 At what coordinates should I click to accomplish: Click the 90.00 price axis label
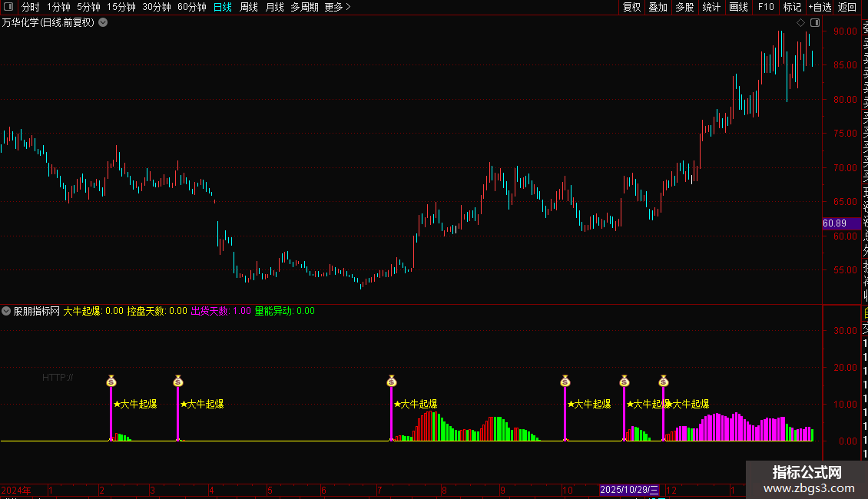(845, 31)
